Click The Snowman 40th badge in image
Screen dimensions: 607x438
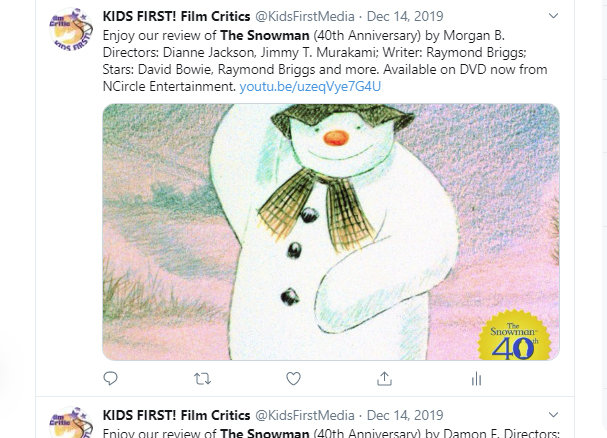tap(514, 335)
